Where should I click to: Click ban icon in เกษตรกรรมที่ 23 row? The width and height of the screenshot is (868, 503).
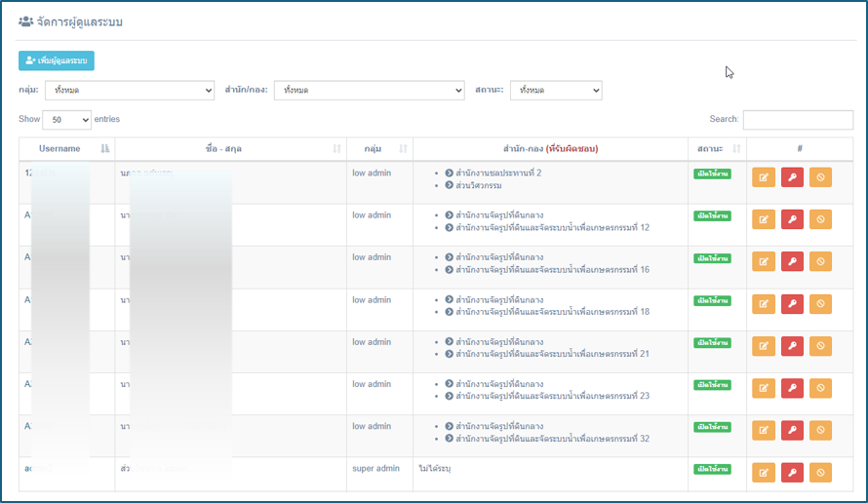click(x=820, y=388)
